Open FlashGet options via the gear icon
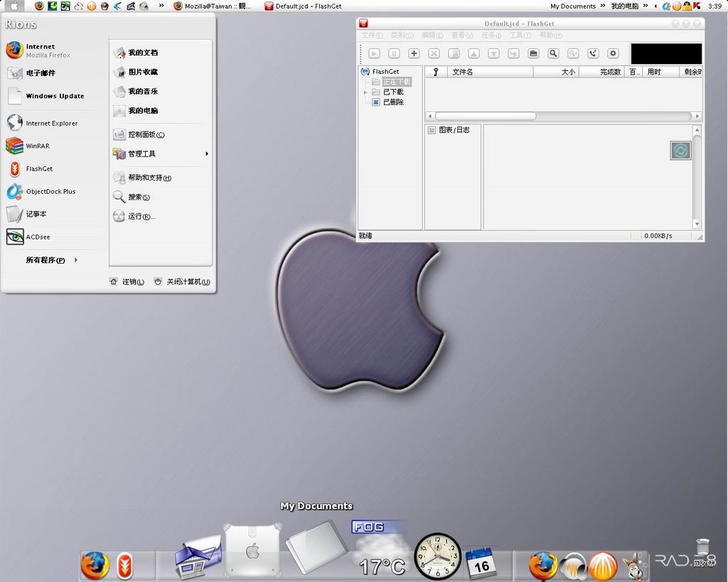728x582 pixels. 613,53
